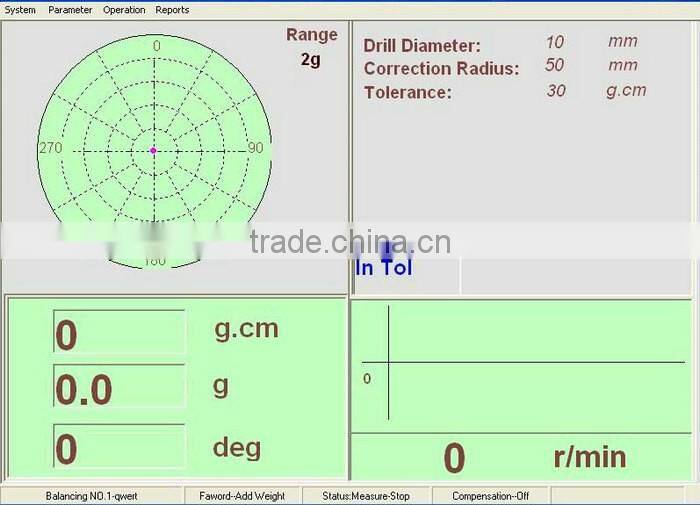
Task: Click the 'Compensation--Off' status bar entry
Action: pos(491,496)
